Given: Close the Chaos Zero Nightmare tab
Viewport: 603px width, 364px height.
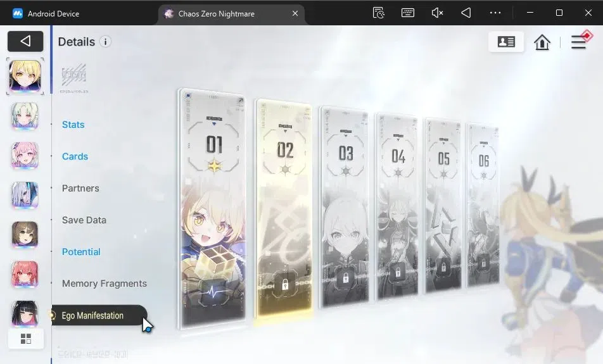Looking at the screenshot, I should [x=295, y=13].
